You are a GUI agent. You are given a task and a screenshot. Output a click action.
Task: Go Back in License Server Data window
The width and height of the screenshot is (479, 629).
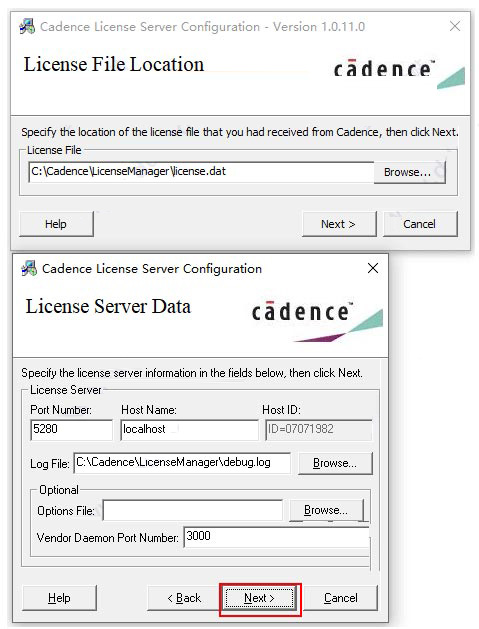pyautogui.click(x=184, y=598)
